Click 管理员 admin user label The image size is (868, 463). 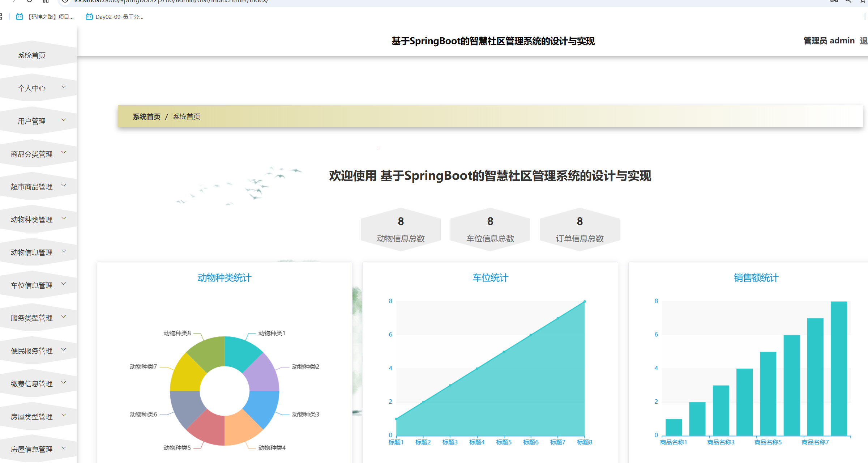[829, 41]
